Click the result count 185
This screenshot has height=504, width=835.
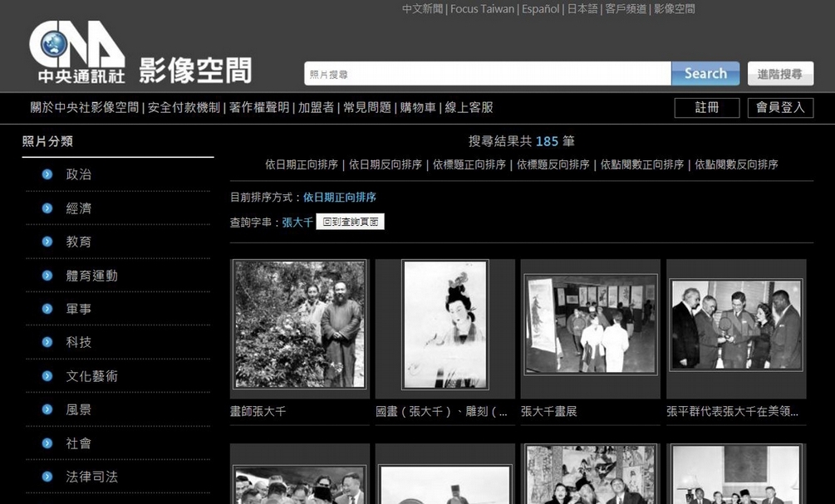point(547,141)
